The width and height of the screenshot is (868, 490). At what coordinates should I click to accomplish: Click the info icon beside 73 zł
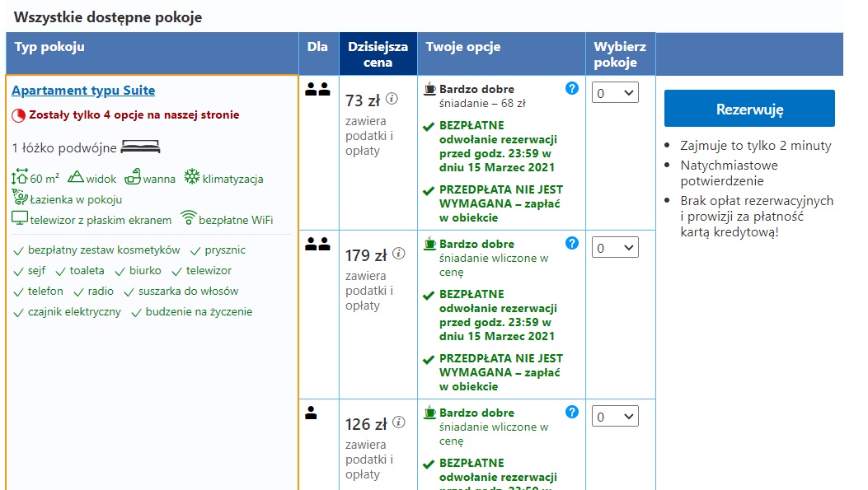click(x=392, y=99)
